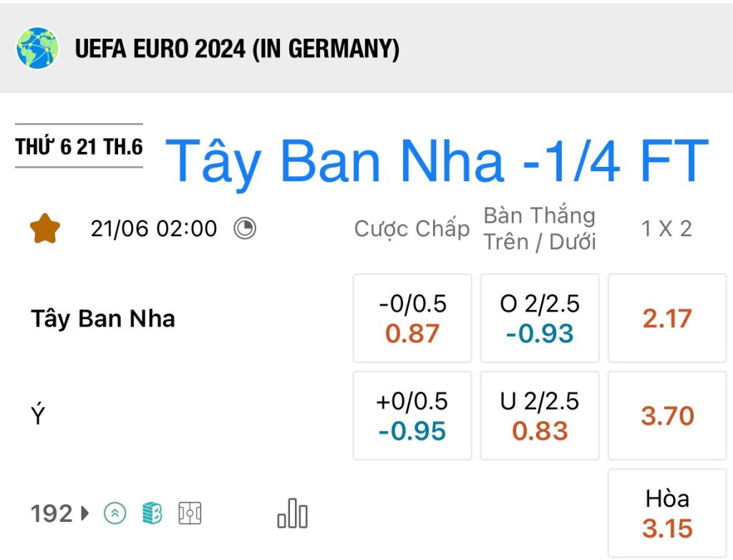Click the Cược Chấp column header
Screen dimensions: 733x560
412,228
